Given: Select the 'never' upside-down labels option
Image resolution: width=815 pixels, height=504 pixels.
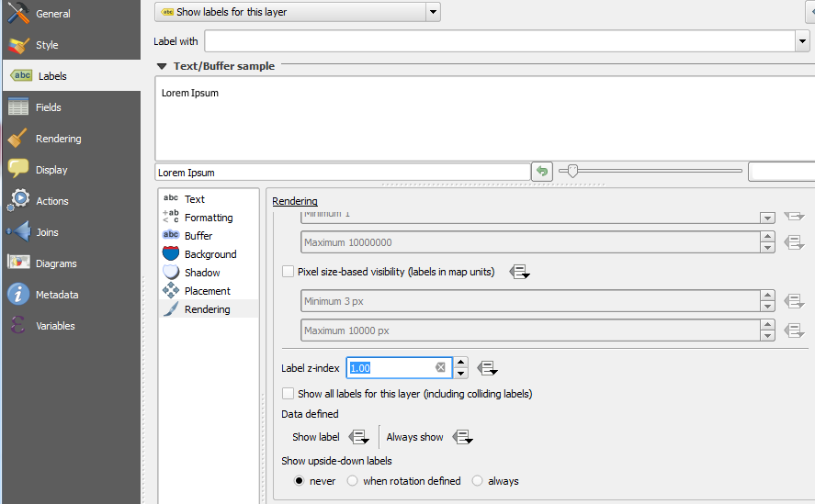Looking at the screenshot, I should 299,481.
